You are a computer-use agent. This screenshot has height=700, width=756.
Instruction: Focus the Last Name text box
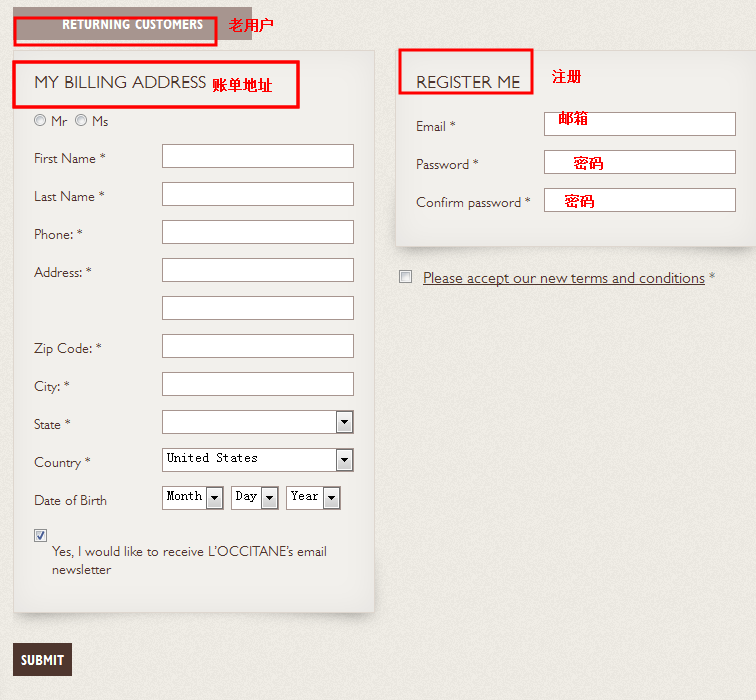click(x=257, y=194)
